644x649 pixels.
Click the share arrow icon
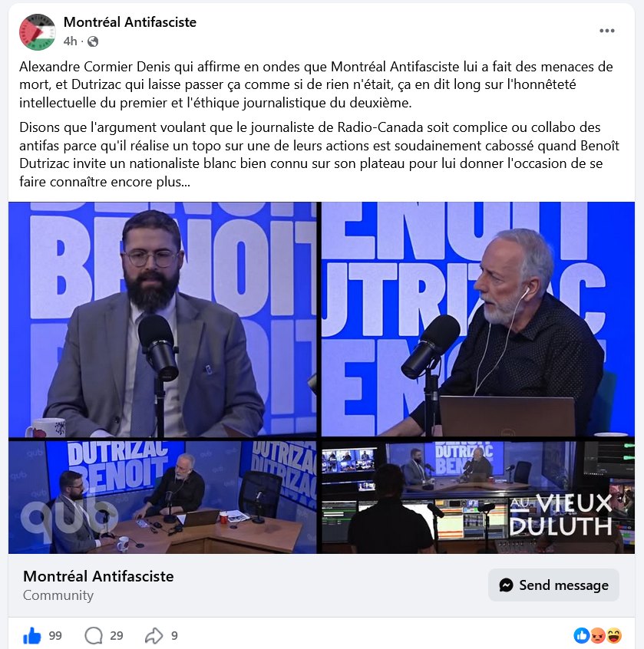[154, 636]
